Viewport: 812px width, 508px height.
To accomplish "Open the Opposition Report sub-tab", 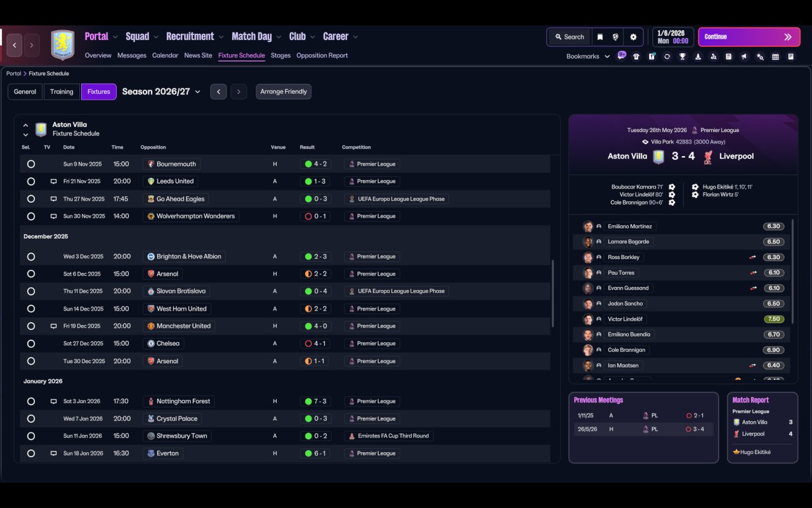I will pos(322,56).
